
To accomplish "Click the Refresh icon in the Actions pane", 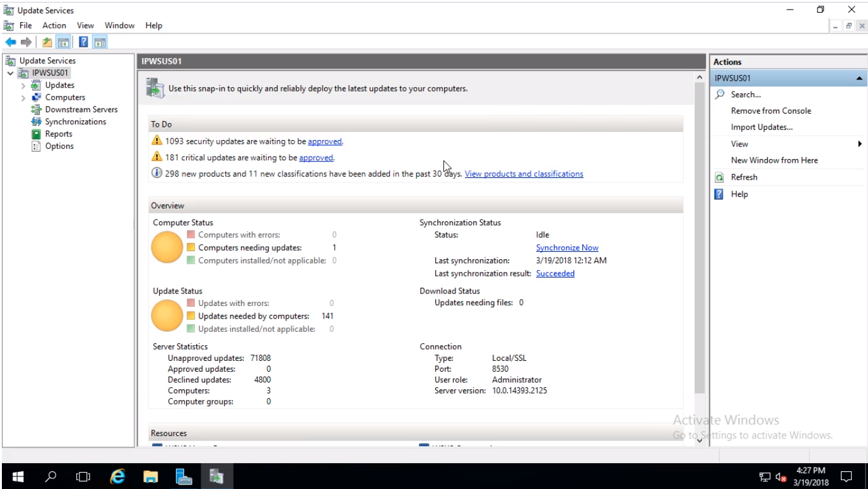I will point(719,177).
